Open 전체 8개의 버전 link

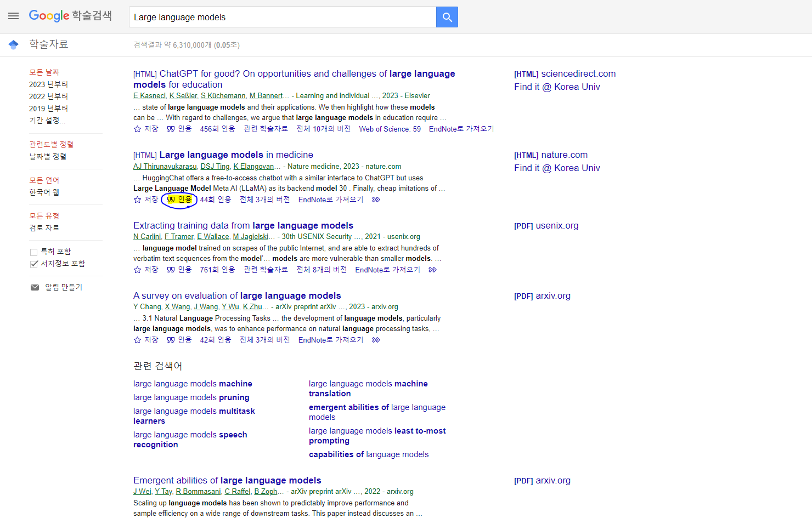click(x=322, y=270)
